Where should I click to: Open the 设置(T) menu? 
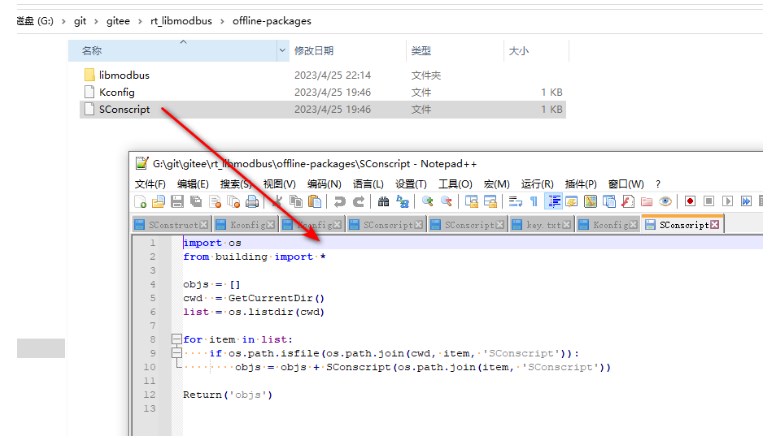click(411, 184)
